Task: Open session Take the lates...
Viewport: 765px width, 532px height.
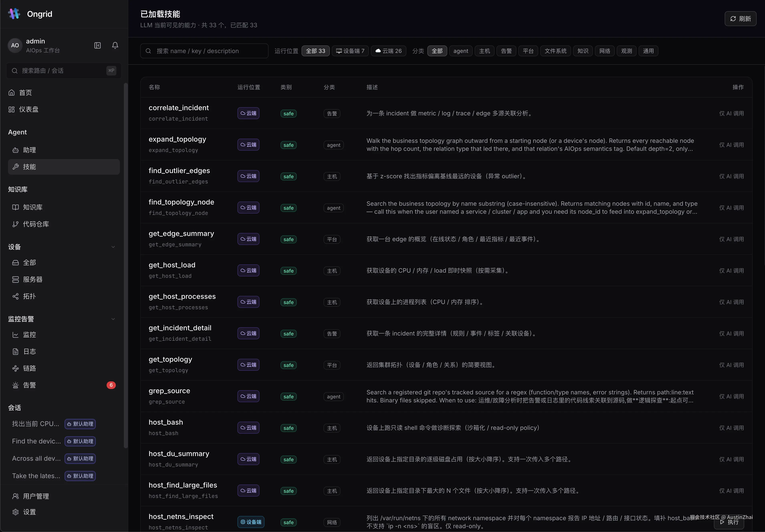Action: (x=36, y=476)
